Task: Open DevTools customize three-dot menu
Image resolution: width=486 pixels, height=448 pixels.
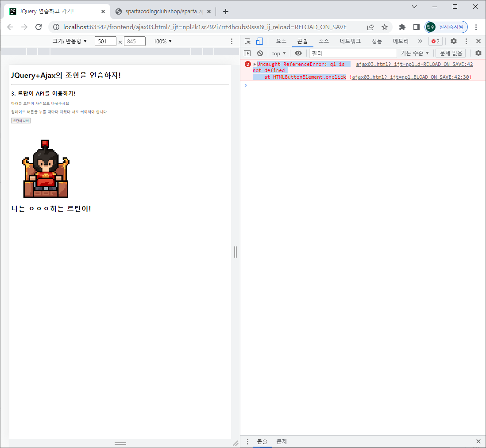Action: (x=466, y=41)
